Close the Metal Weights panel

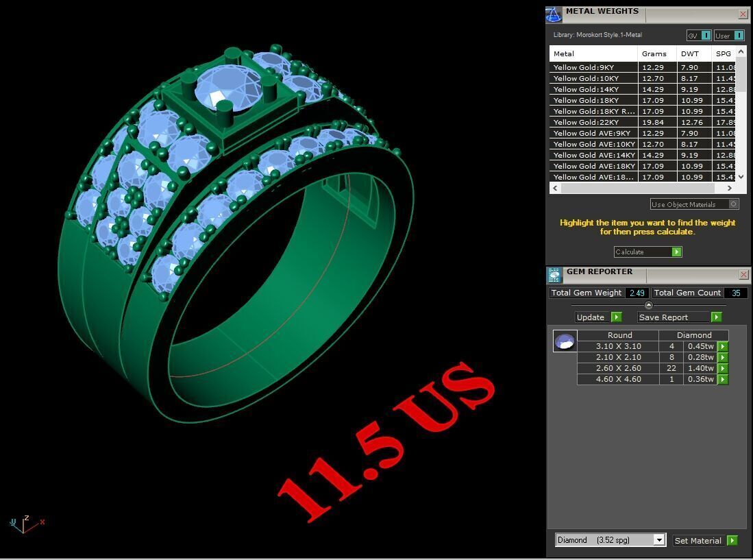coord(743,14)
